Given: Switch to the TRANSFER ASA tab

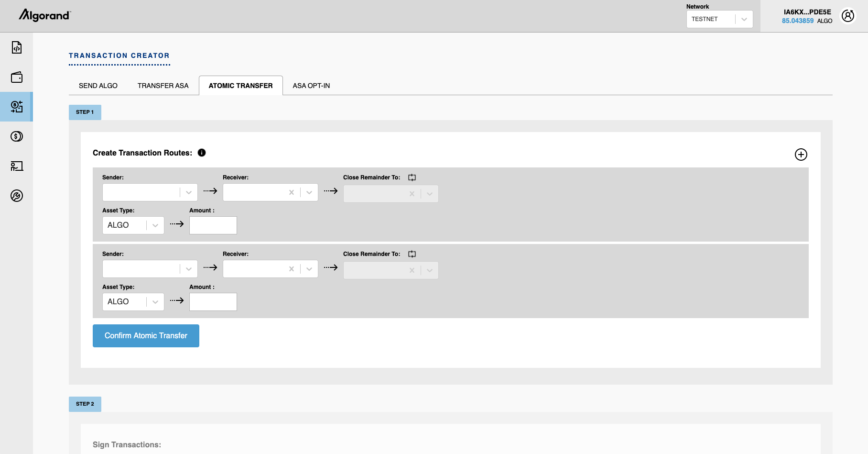Looking at the screenshot, I should [163, 85].
